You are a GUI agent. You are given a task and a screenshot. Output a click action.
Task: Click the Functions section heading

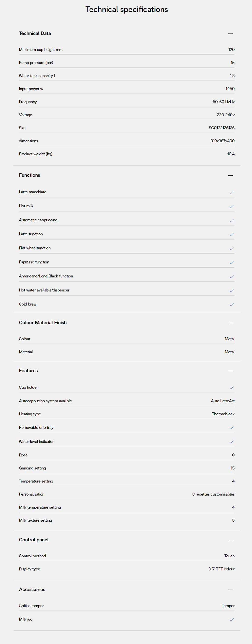29,175
